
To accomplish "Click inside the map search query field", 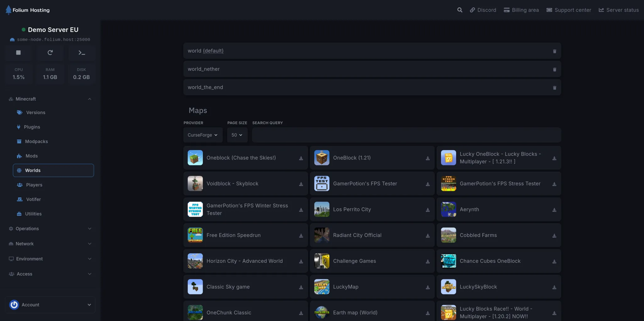I will pyautogui.click(x=406, y=135).
